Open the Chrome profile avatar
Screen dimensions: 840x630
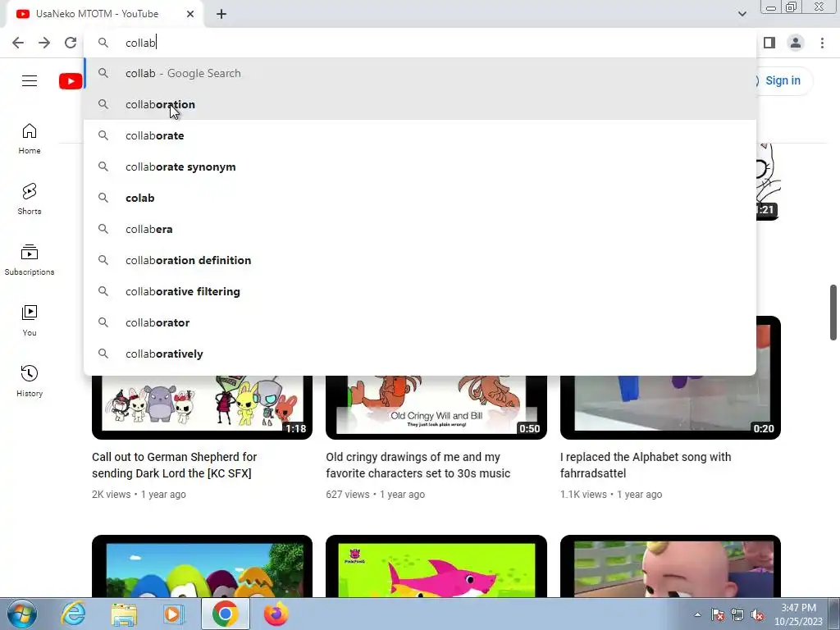(796, 43)
